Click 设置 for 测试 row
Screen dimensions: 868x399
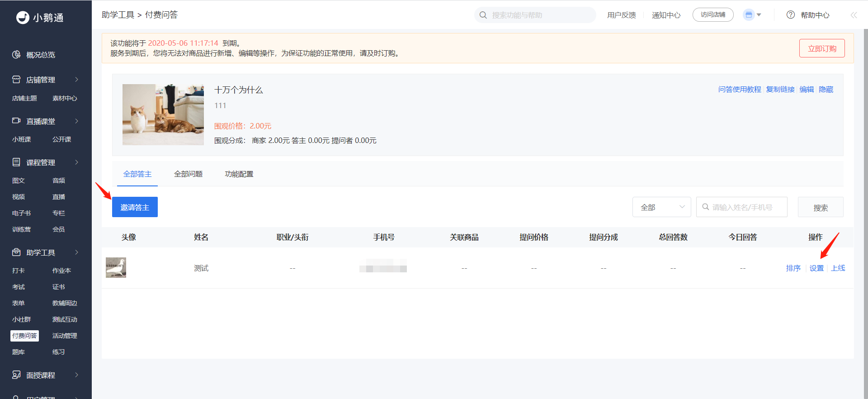coord(816,268)
